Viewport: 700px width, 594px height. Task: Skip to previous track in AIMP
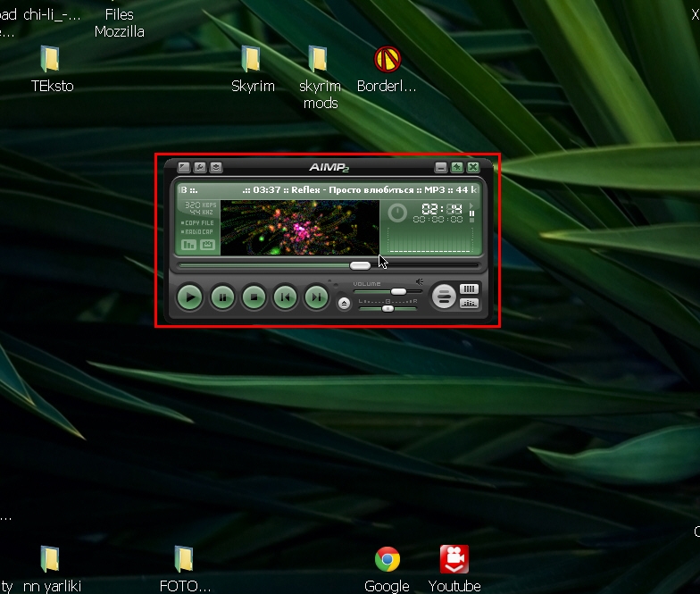pos(285,297)
